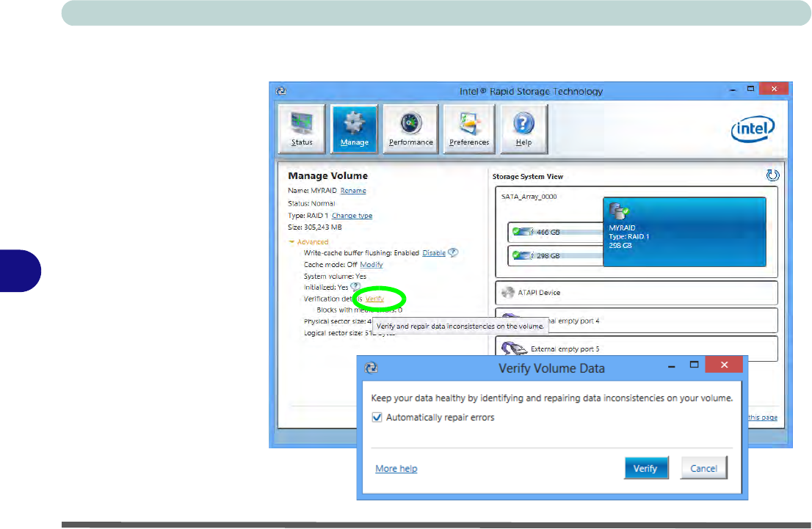The image size is (812, 529).
Task: Click the Rename link for MYRAID
Action: [353, 191]
